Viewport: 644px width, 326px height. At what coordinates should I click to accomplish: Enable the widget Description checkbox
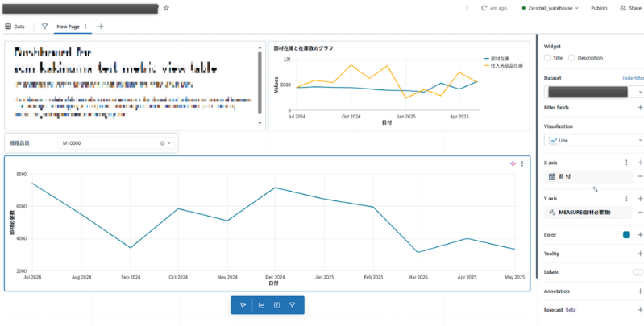(571, 58)
